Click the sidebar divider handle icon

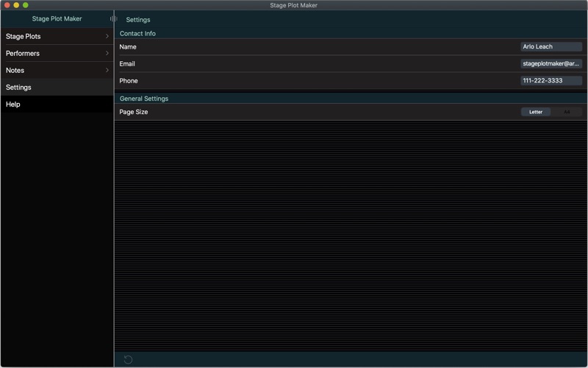(x=114, y=19)
